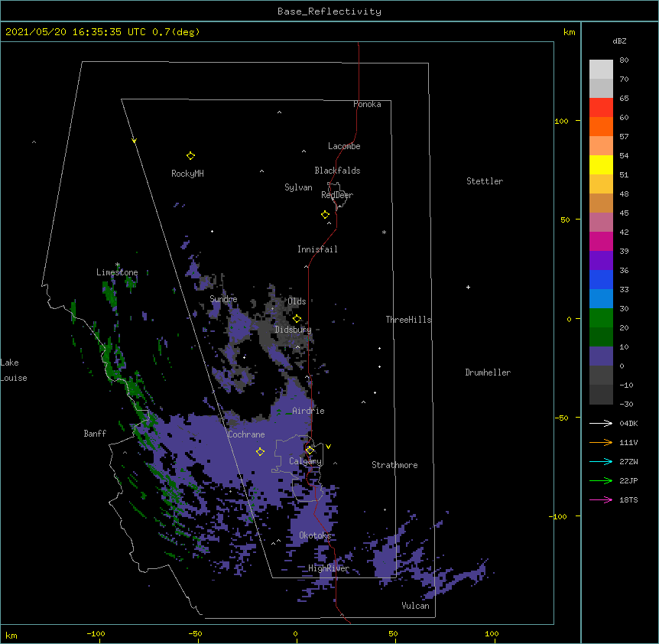The height and width of the screenshot is (644, 659).
Task: Click the orange 111V arrow legend icon
Action: (601, 442)
